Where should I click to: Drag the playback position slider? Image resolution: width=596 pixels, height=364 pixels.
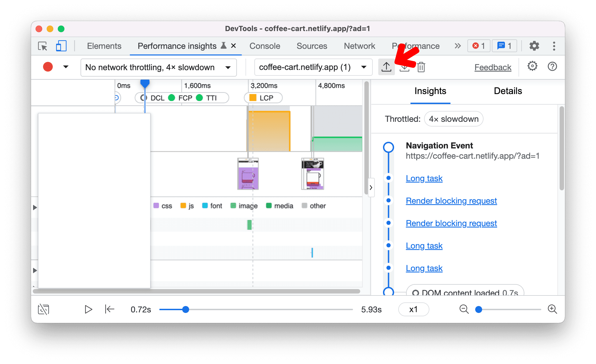coord(186,309)
